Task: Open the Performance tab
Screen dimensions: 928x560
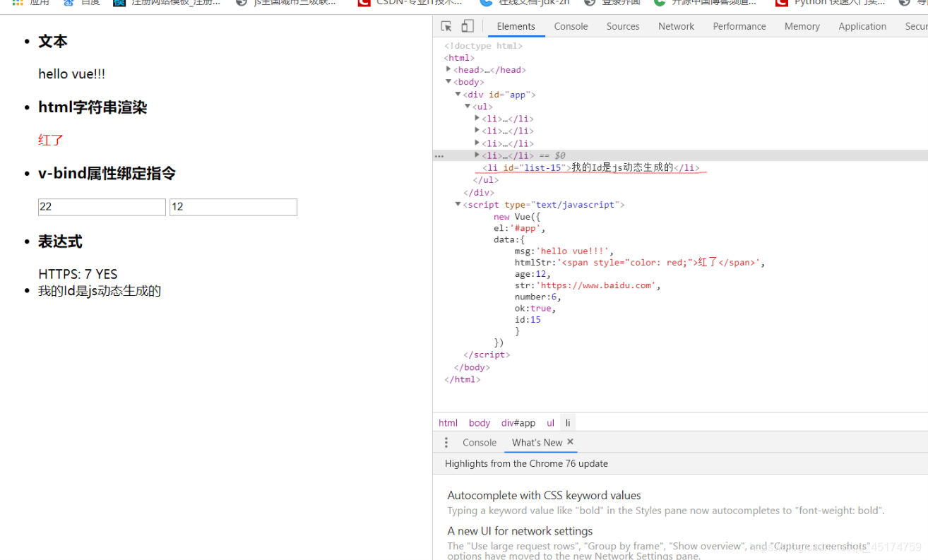Action: point(739,26)
